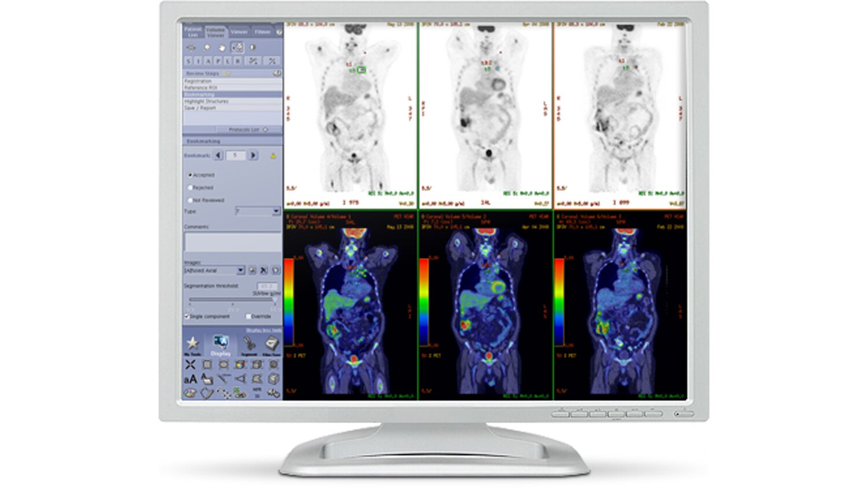Enable the Override checkbox
Screen dimensions: 868x488
coord(248,316)
